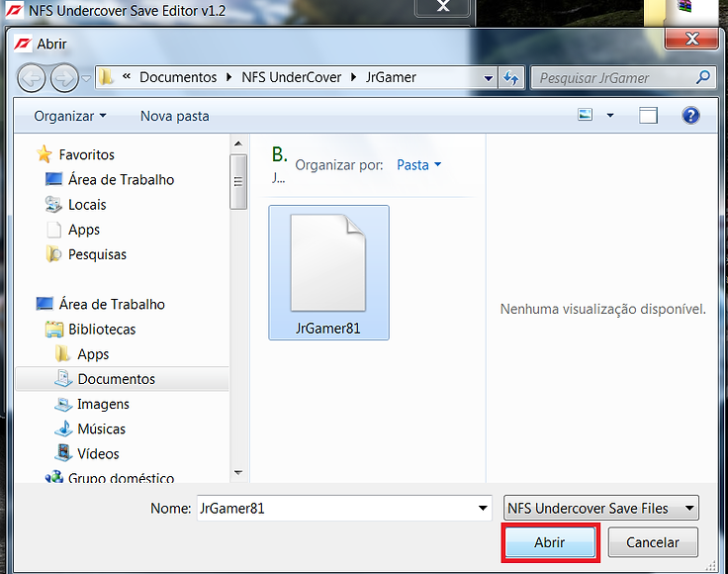Select Favoritos in the navigation pane
This screenshot has height=574, width=728.
pyautogui.click(x=87, y=154)
